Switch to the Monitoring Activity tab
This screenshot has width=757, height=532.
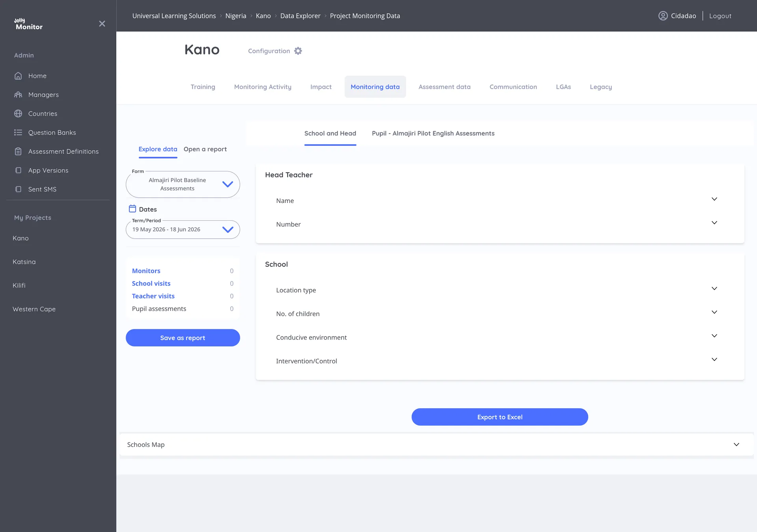point(263,87)
